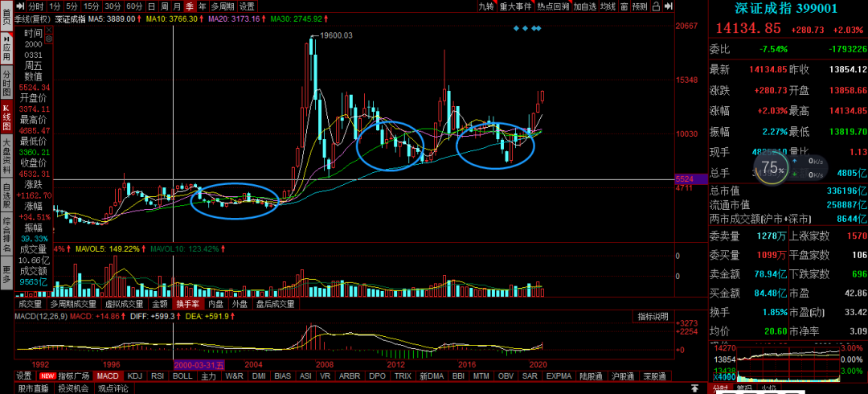Select 内盘 tab

(216, 304)
